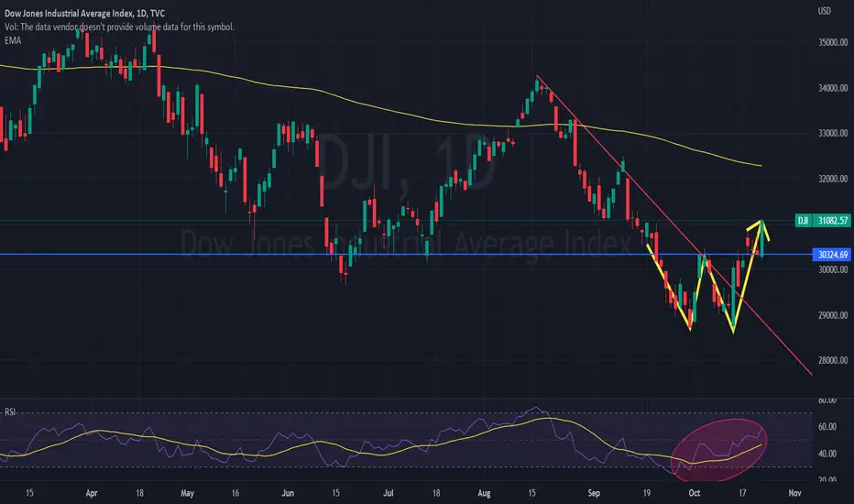Click the 35000.00 price axis label

[833, 42]
